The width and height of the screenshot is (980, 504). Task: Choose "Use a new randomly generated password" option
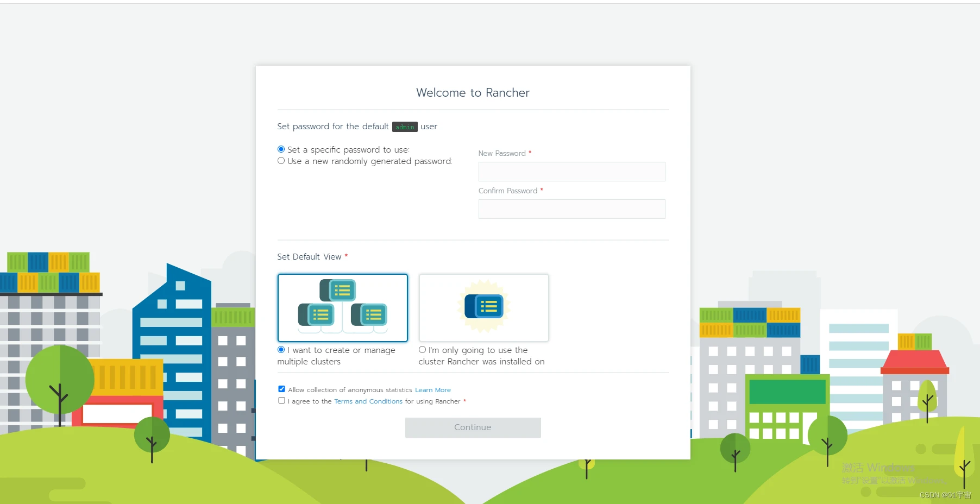281,161
